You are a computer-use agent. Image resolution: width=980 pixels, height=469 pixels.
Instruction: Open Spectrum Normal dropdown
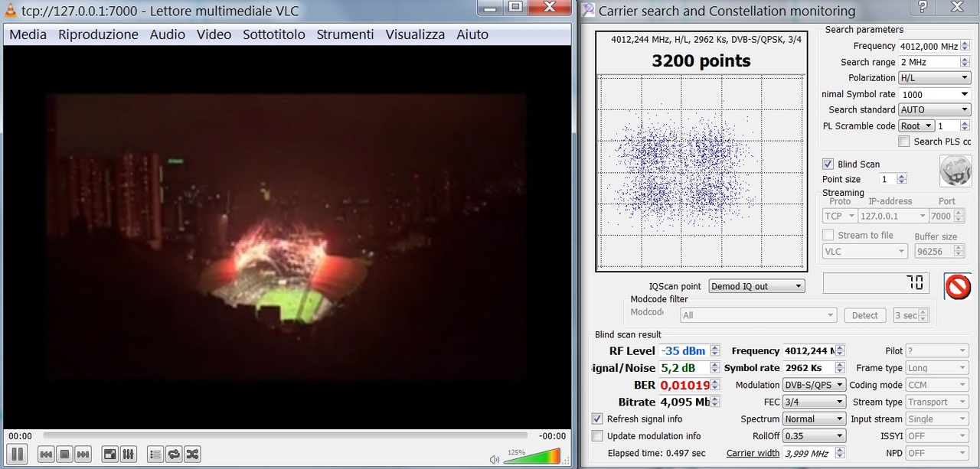tap(814, 419)
